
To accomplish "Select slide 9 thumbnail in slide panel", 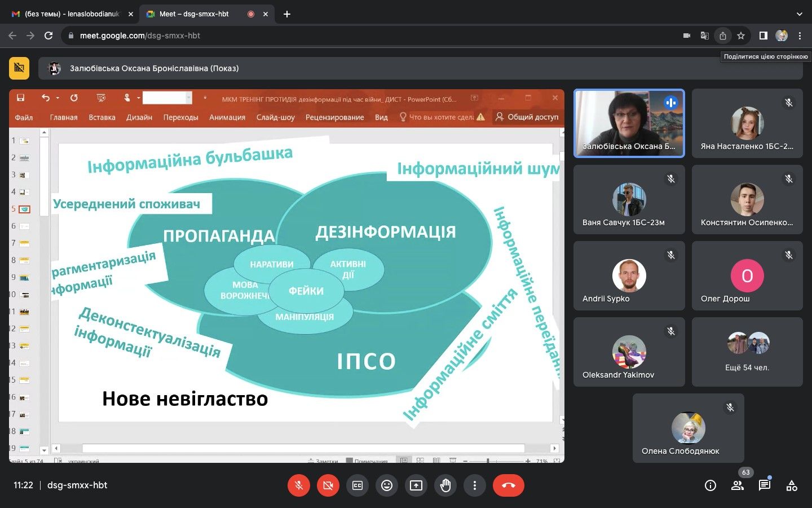I will pos(24,278).
